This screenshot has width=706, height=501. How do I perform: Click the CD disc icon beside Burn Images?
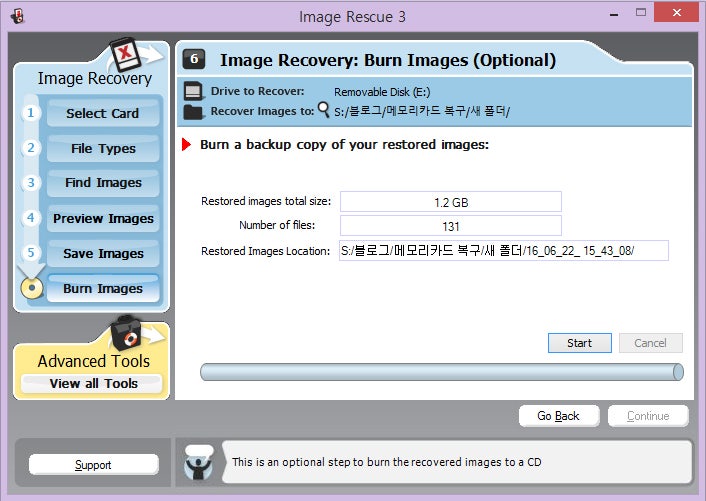[32, 288]
